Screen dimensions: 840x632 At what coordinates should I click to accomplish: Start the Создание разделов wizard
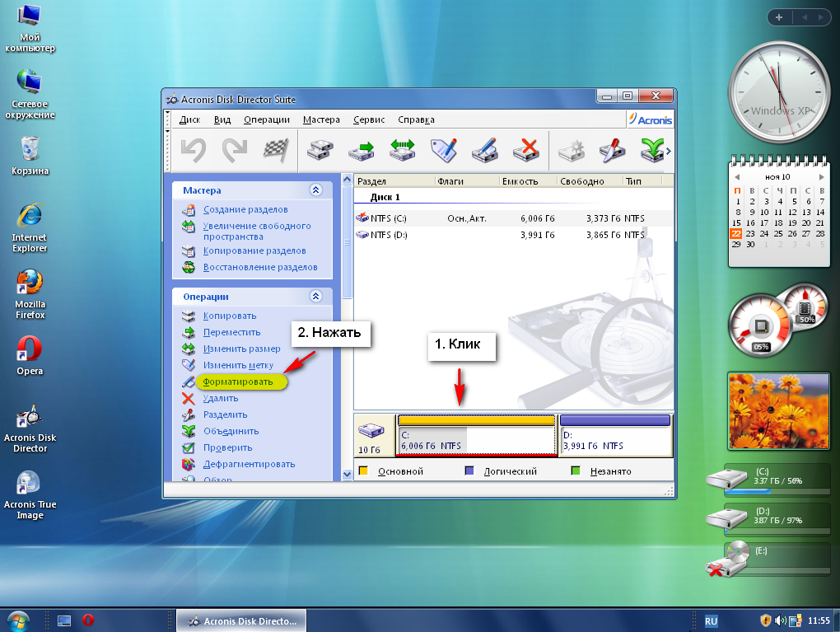[245, 209]
